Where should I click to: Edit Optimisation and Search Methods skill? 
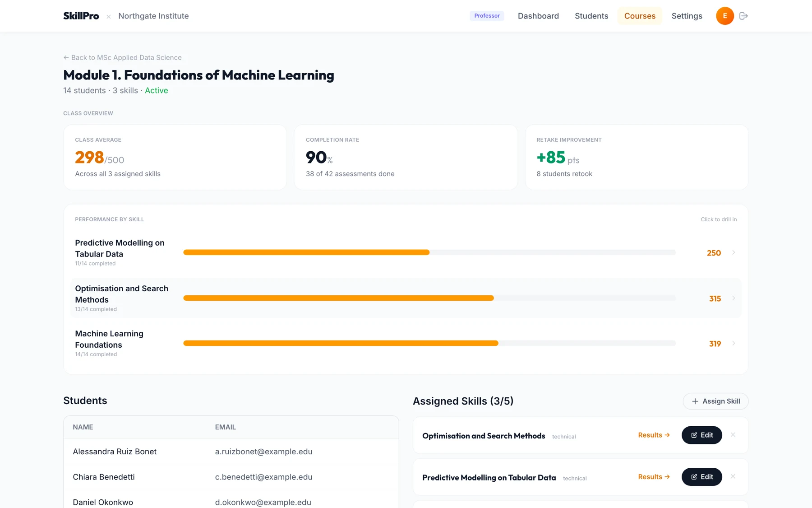(x=701, y=435)
